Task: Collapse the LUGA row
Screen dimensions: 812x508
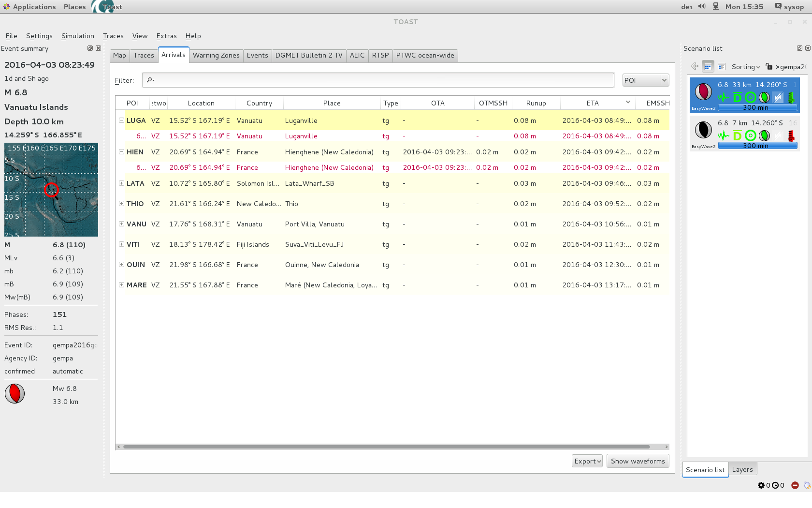Action: point(121,120)
